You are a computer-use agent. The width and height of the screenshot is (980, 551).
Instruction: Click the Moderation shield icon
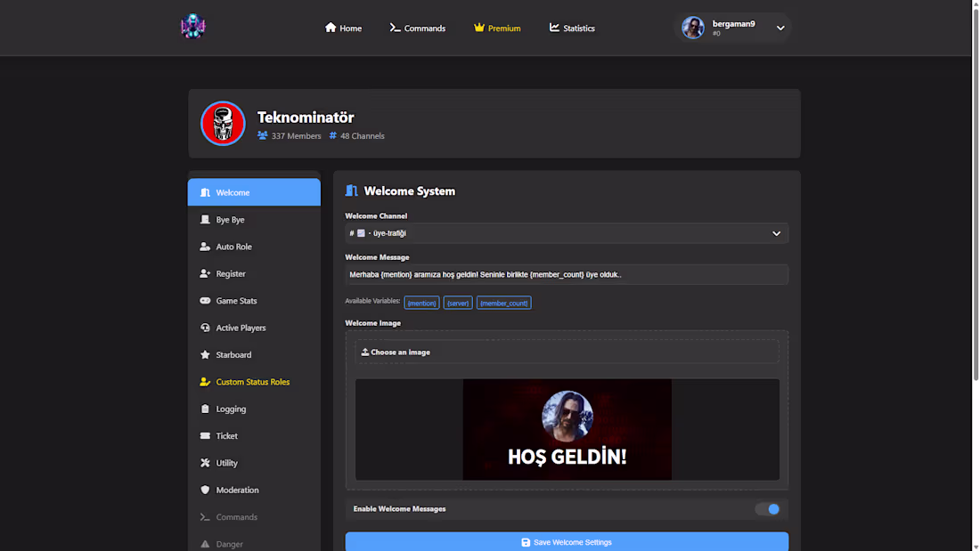205,490
